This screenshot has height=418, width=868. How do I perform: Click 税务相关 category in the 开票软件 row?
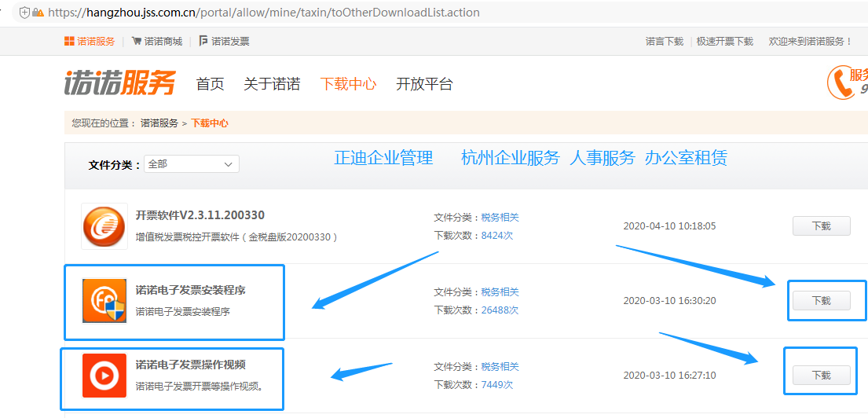pyautogui.click(x=500, y=217)
